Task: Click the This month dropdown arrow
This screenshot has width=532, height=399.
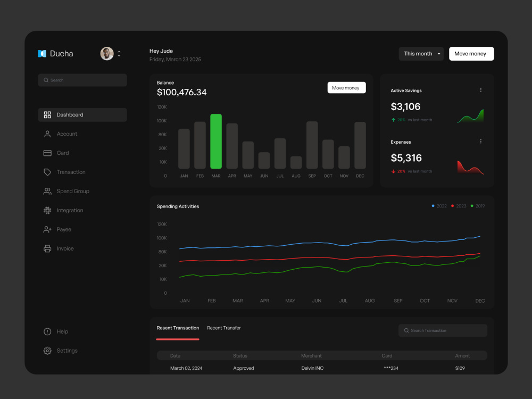Action: pos(439,54)
